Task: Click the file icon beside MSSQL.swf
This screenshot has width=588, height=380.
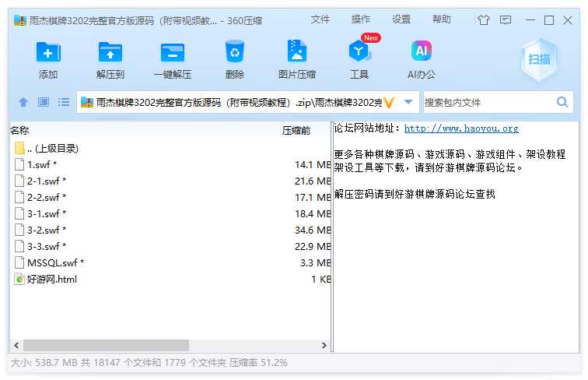Action: [19, 262]
